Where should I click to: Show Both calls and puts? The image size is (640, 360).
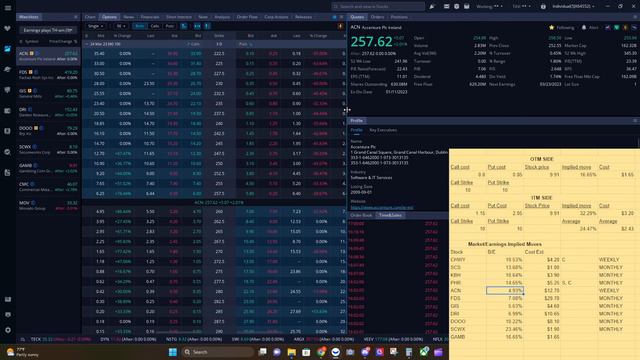click(x=139, y=26)
